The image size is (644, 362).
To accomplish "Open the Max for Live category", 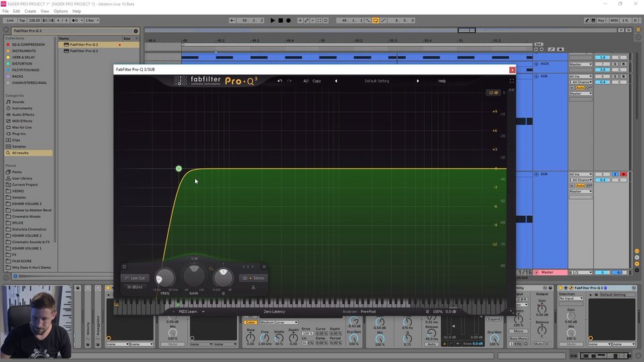I will 21,127.
